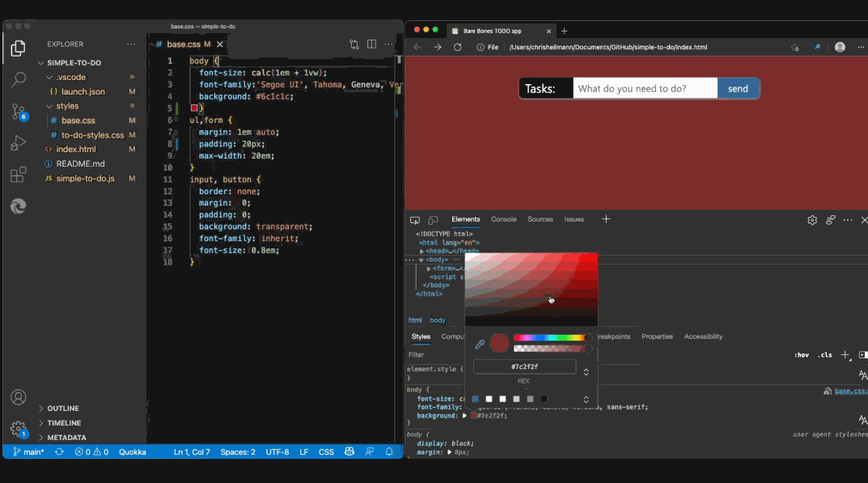Click the send button in the TODO app
This screenshot has height=483, width=868.
[x=738, y=87]
